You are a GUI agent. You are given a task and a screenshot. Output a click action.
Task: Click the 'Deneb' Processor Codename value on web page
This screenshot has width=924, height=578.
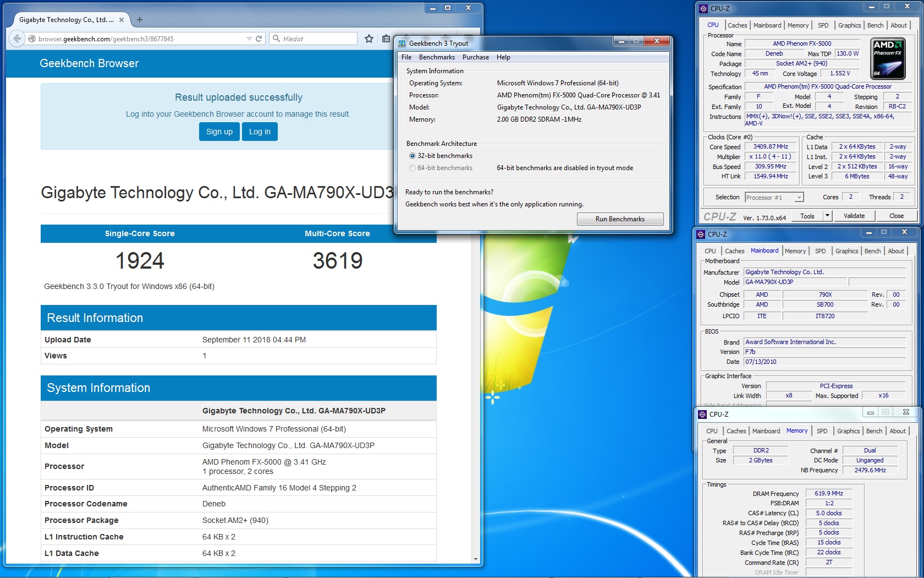[x=214, y=504]
